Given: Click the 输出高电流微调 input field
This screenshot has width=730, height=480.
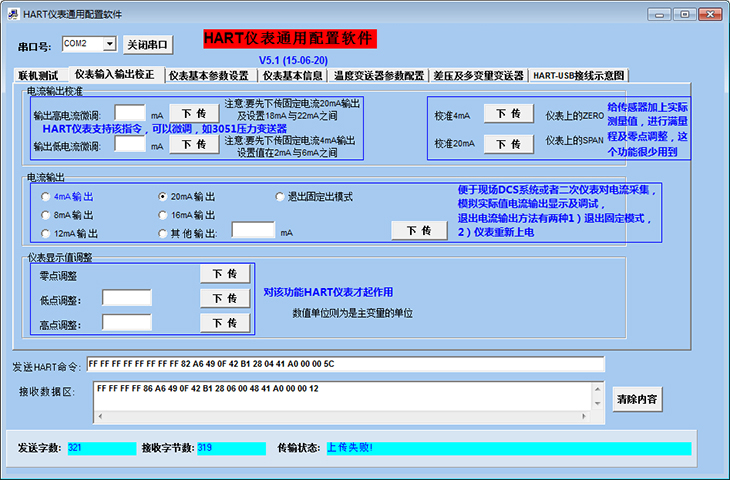Looking at the screenshot, I should (x=131, y=114).
